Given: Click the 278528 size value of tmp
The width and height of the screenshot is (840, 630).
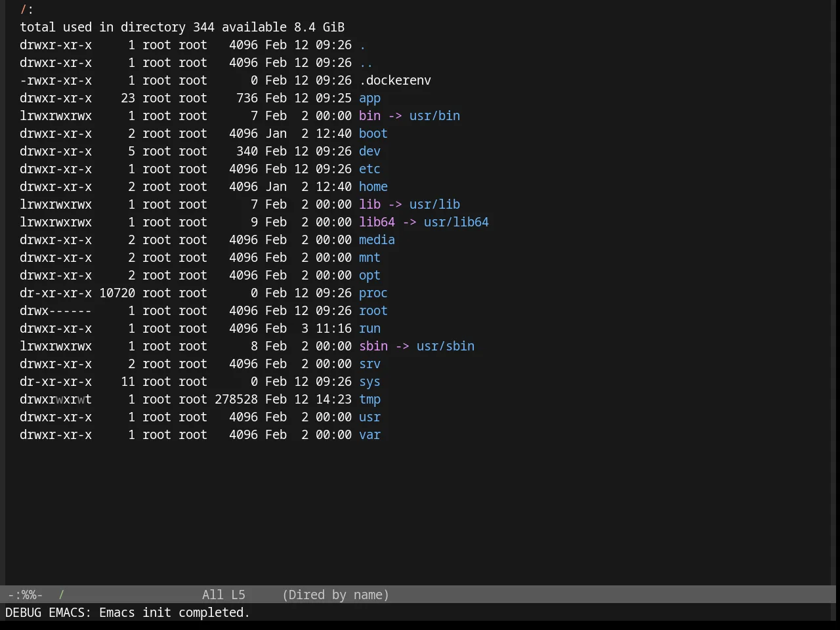Looking at the screenshot, I should click(236, 400).
